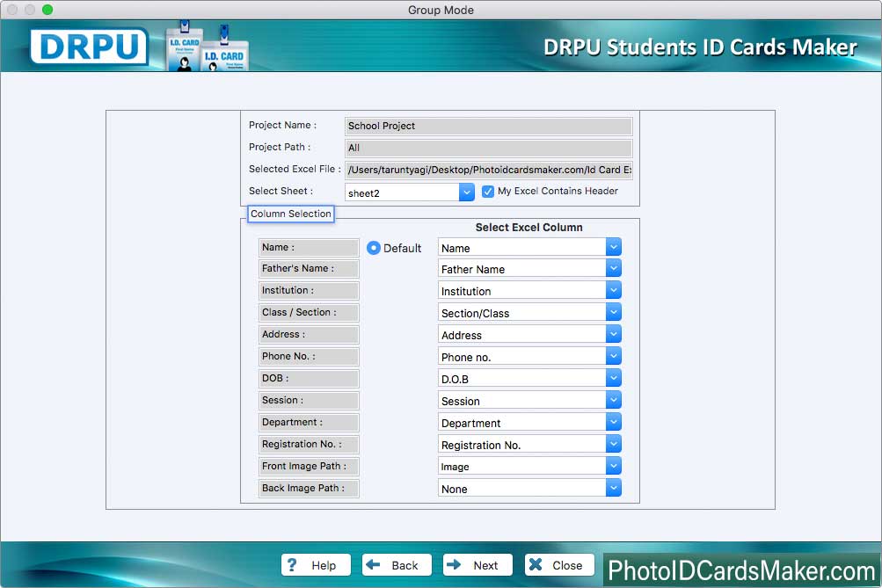Click the Session : label
This screenshot has height=588, width=882.
(x=309, y=400)
